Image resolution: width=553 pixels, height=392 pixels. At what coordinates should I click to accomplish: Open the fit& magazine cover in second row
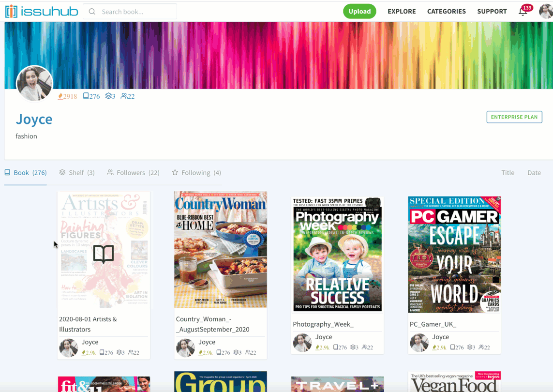(104, 384)
